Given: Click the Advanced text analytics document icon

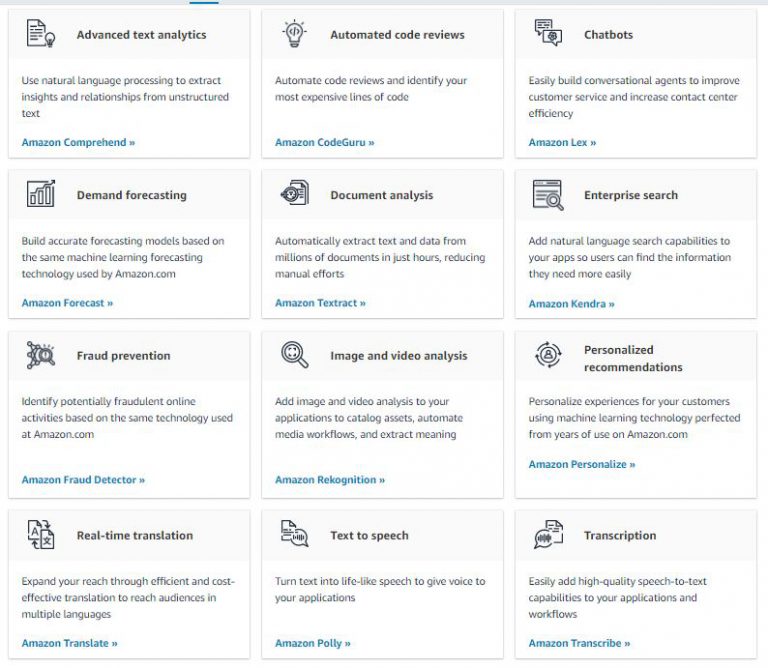Looking at the screenshot, I should (x=41, y=33).
